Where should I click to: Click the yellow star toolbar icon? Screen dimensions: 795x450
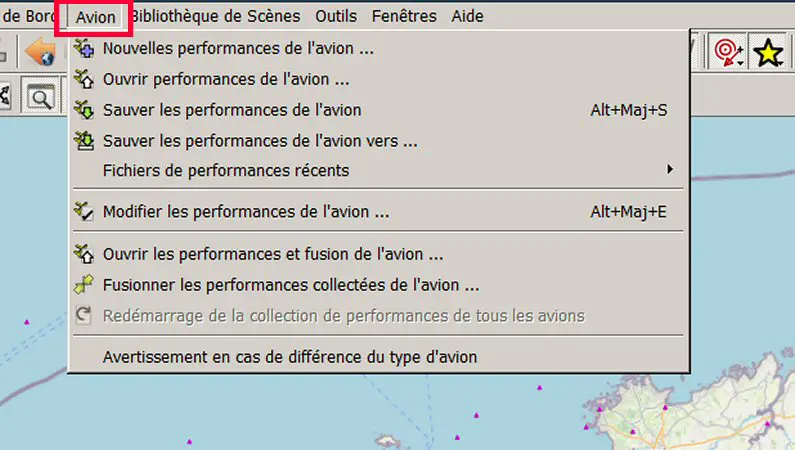pyautogui.click(x=767, y=52)
